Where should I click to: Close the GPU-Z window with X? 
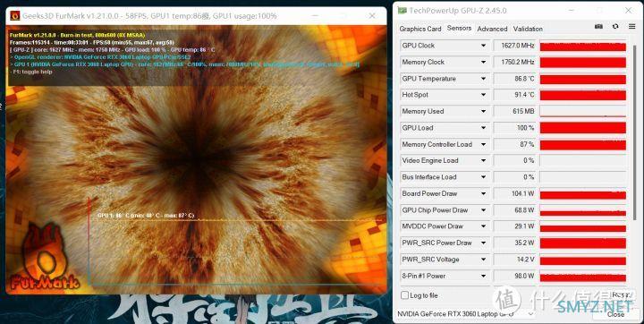(x=629, y=11)
